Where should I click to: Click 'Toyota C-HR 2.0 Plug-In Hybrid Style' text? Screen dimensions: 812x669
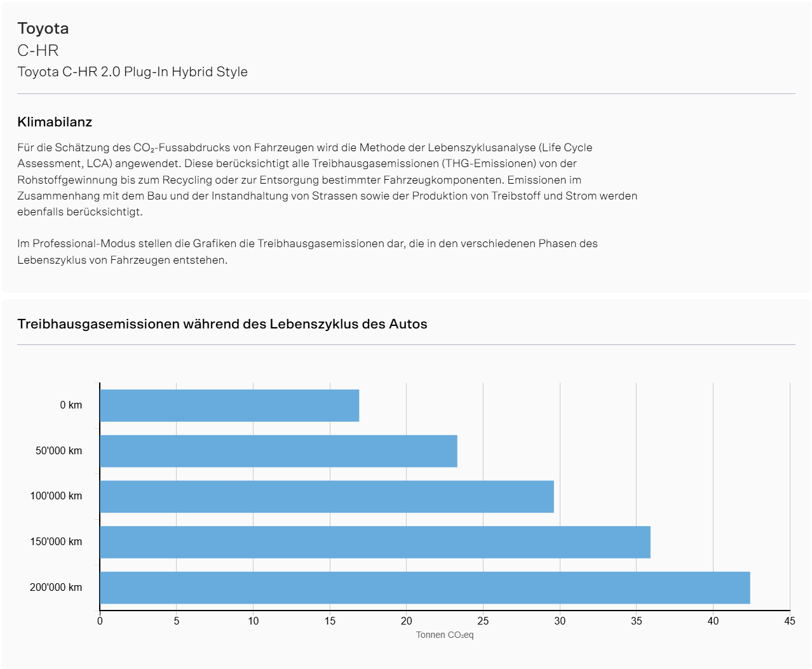[133, 72]
